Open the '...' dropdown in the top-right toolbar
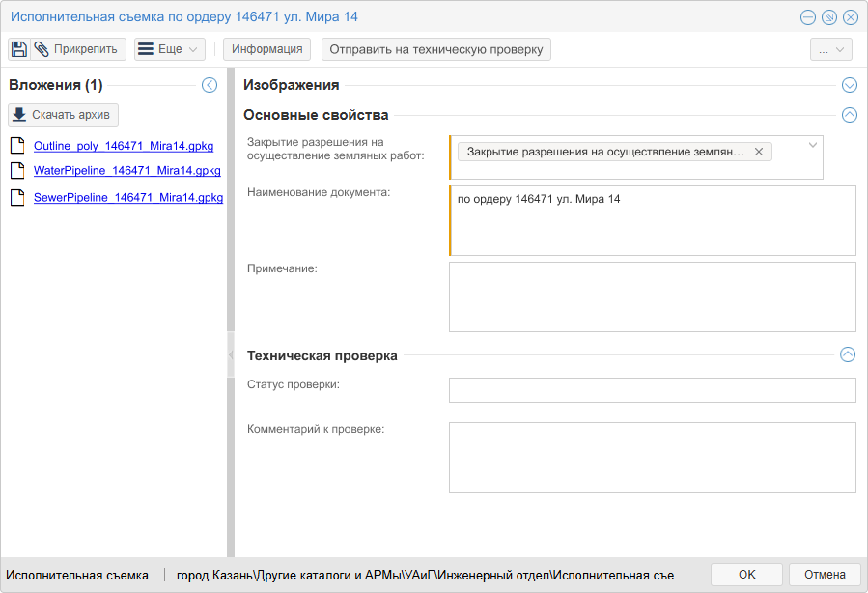 (x=830, y=48)
